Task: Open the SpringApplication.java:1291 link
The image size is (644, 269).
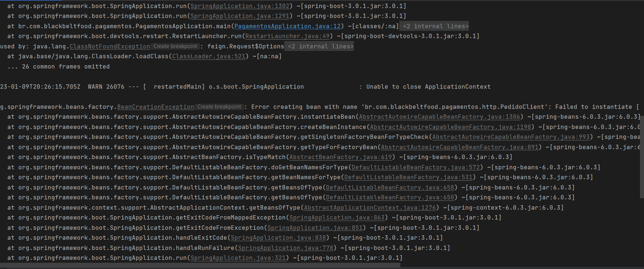Action: (240, 16)
